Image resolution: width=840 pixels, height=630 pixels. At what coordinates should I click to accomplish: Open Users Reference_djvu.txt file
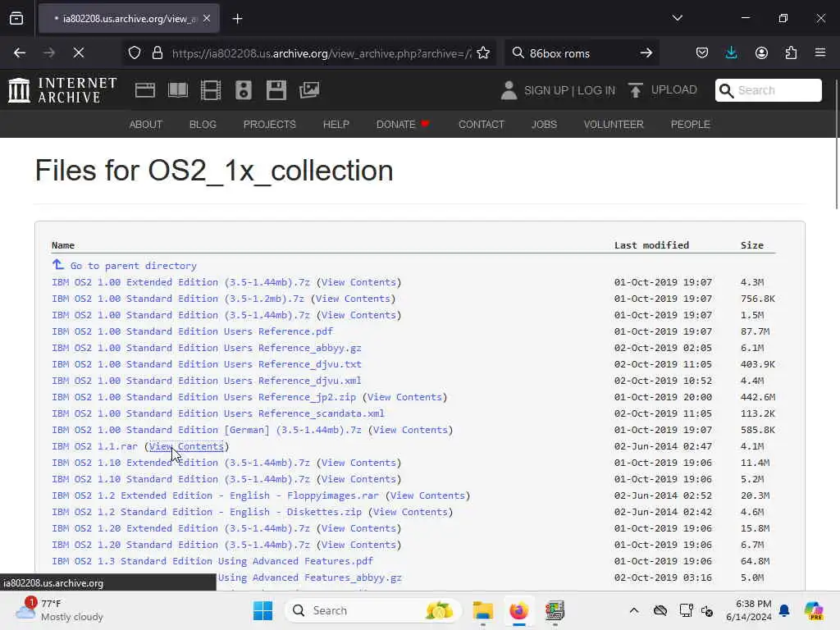click(207, 364)
